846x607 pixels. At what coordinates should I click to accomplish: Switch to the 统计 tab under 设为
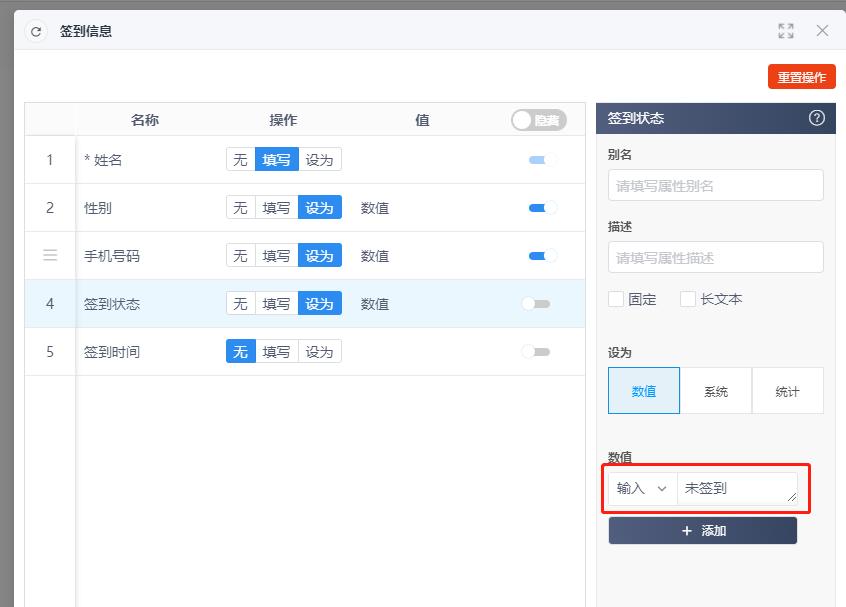coord(788,390)
